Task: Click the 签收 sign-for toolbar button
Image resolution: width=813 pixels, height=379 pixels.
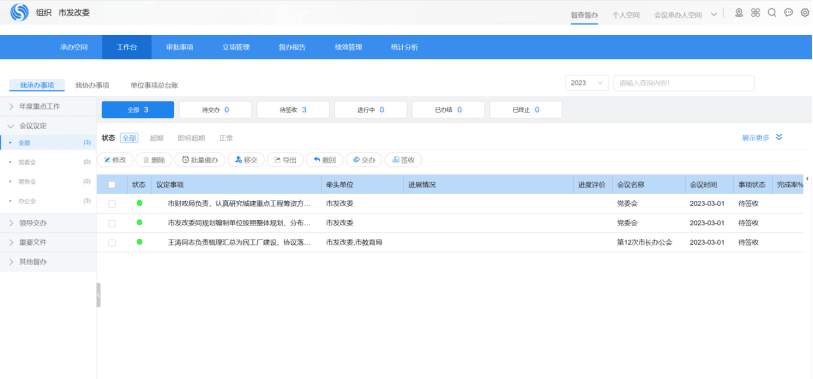Action: click(403, 160)
